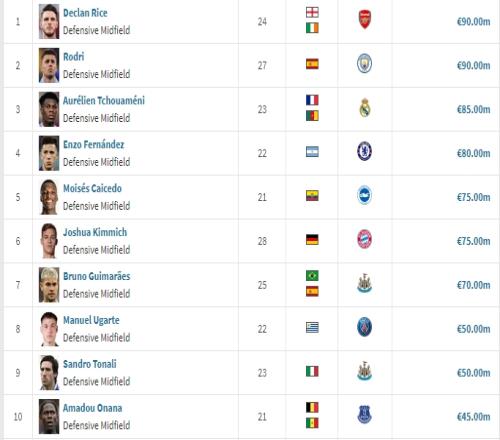Screen dimensions: 500x440
Task: Click the Argentina flag icon
Action: click(312, 152)
